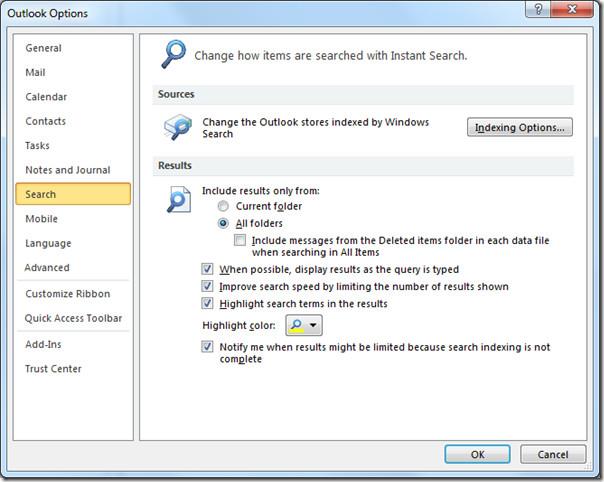
Task: Toggle notify when search indexing is incomplete
Action: (207, 347)
